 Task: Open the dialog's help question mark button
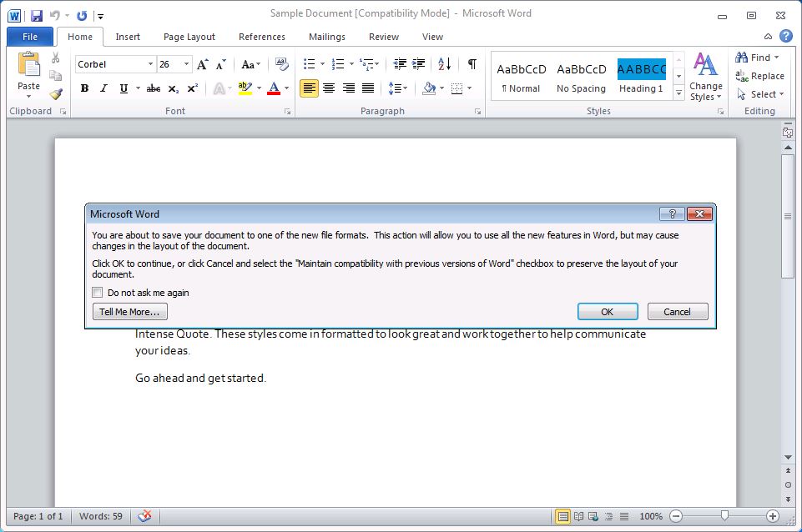672,213
